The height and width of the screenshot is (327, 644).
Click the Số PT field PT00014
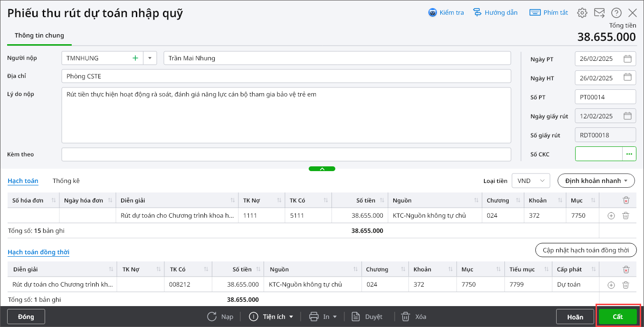(605, 97)
